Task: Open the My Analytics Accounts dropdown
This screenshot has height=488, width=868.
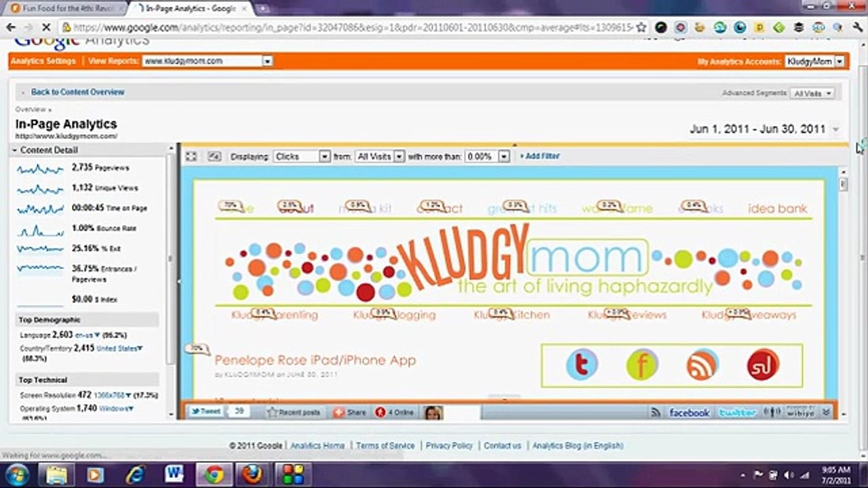Action: pyautogui.click(x=814, y=62)
